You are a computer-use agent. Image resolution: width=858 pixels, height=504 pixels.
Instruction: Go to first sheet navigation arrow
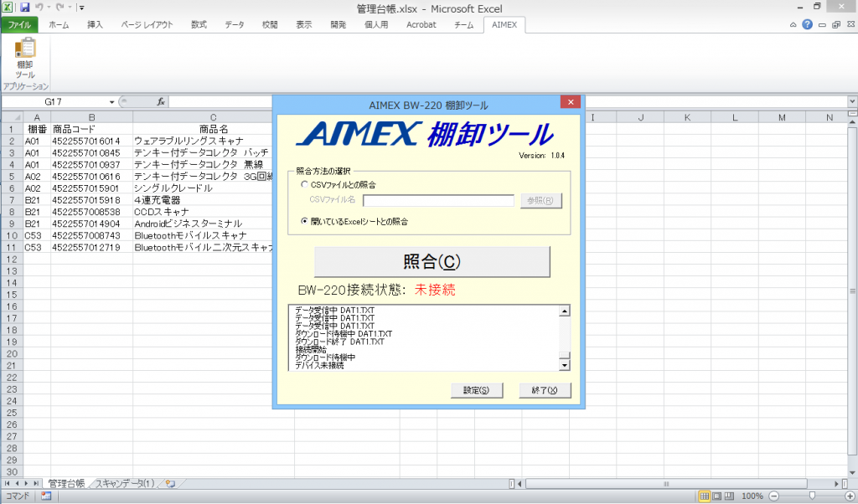point(7,483)
